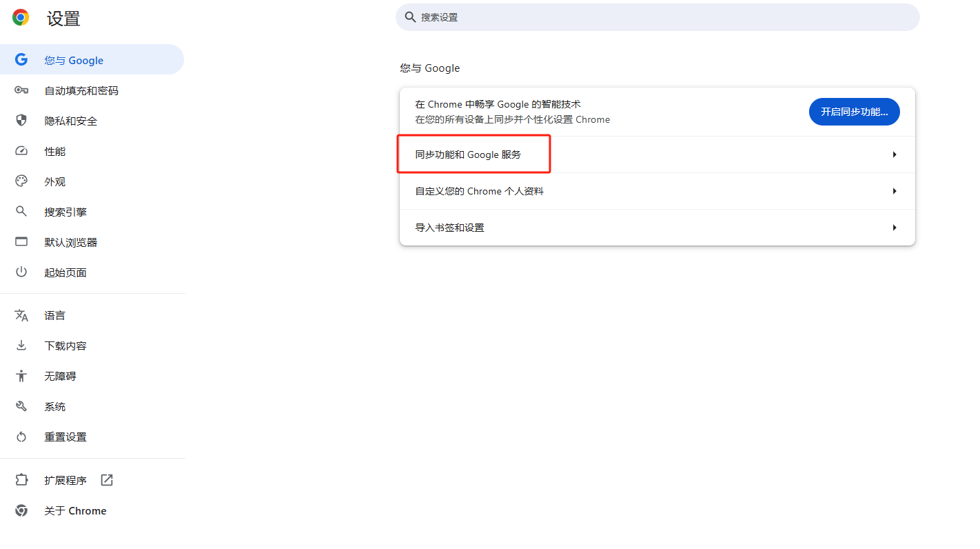980x549 pixels.
Task: Click the Google G icon in sidebar
Action: 21,60
